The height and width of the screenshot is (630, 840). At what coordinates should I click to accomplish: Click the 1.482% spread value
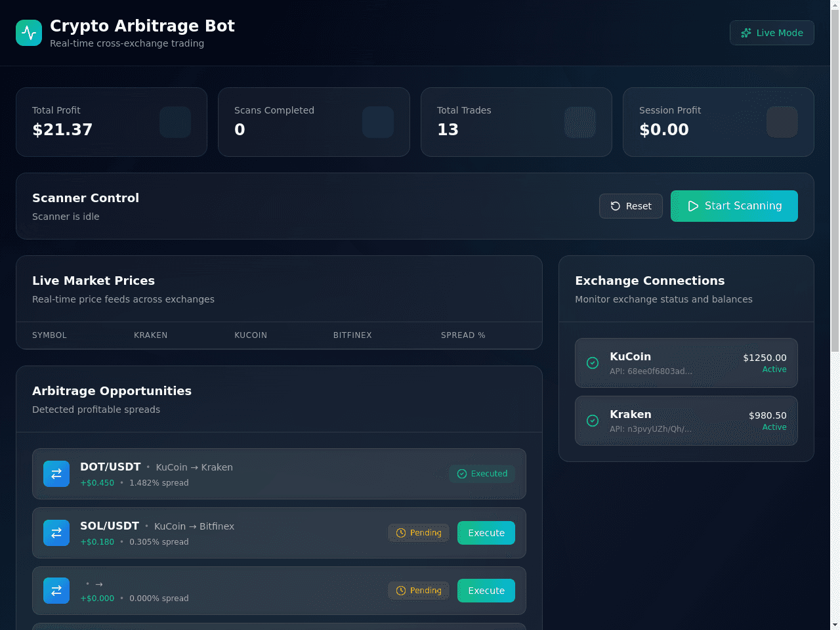[x=159, y=483]
